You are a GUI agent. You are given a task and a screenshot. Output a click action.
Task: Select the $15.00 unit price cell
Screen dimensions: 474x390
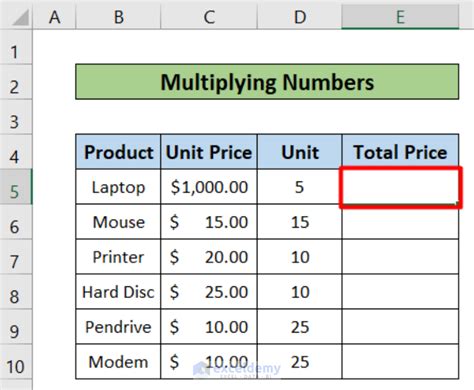point(209,222)
